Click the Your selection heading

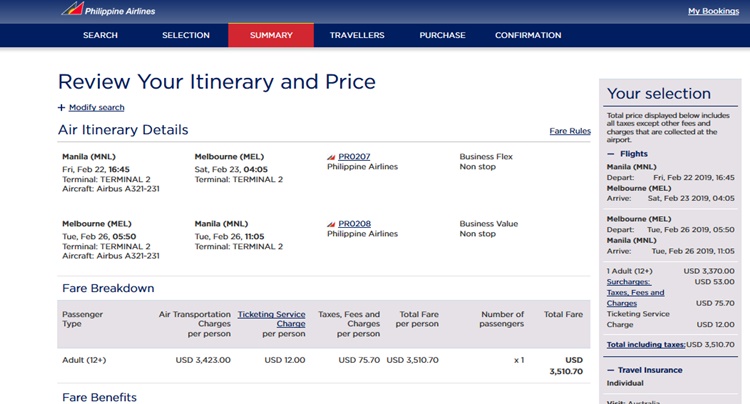tap(659, 94)
